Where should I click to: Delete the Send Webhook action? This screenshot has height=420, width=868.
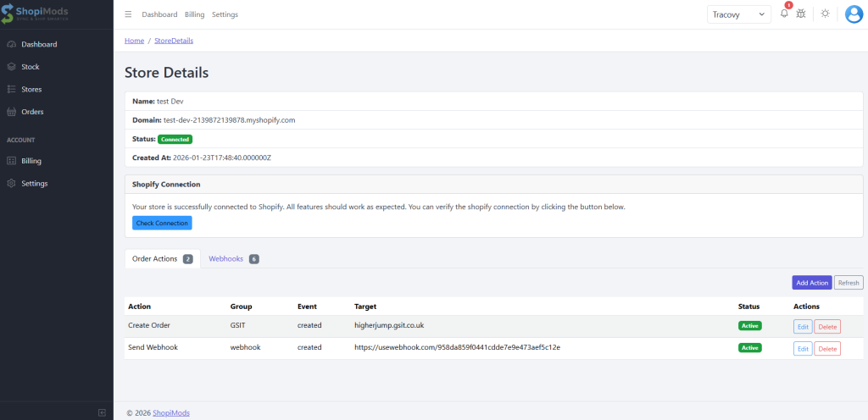pos(826,348)
